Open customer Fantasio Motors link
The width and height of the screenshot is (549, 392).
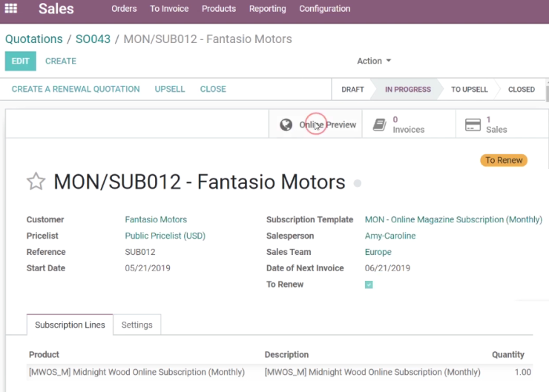point(156,219)
